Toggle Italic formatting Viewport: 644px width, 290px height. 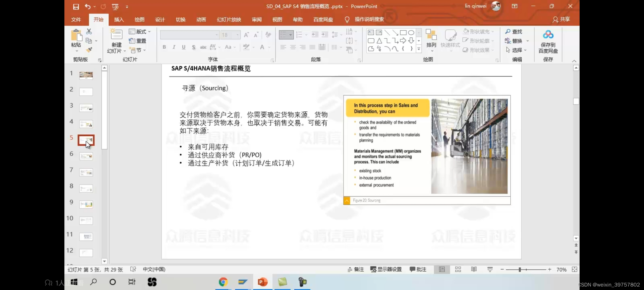174,47
